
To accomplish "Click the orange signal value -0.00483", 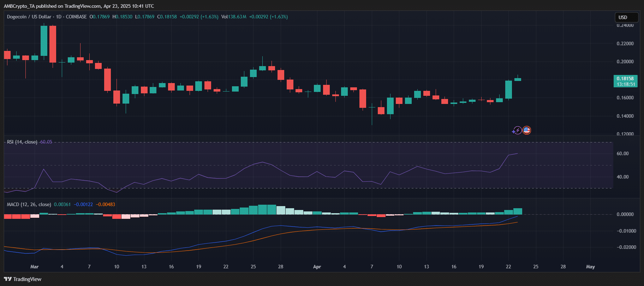I will (106, 205).
